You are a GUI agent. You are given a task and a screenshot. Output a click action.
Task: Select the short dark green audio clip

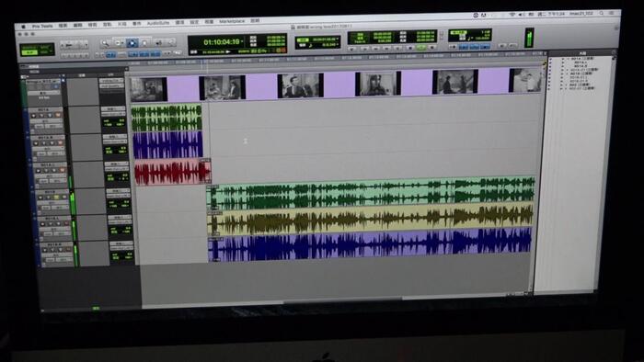pyautogui.click(x=167, y=119)
